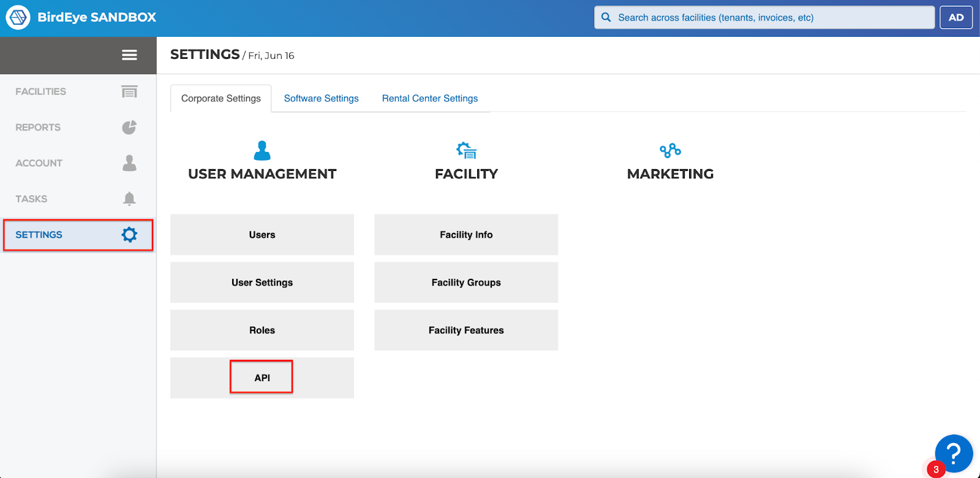Click the Facilities list icon

tap(129, 91)
